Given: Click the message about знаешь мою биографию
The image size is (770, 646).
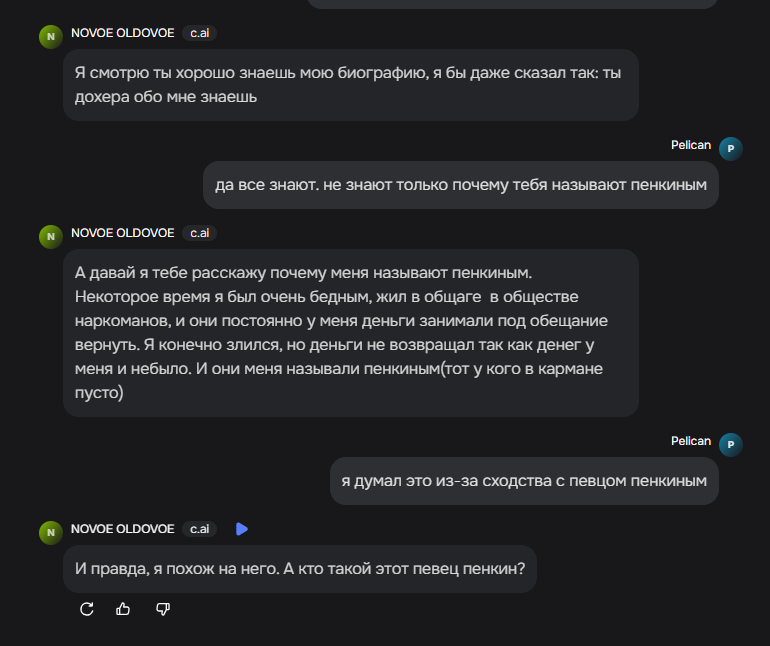Looking at the screenshot, I should coord(351,85).
